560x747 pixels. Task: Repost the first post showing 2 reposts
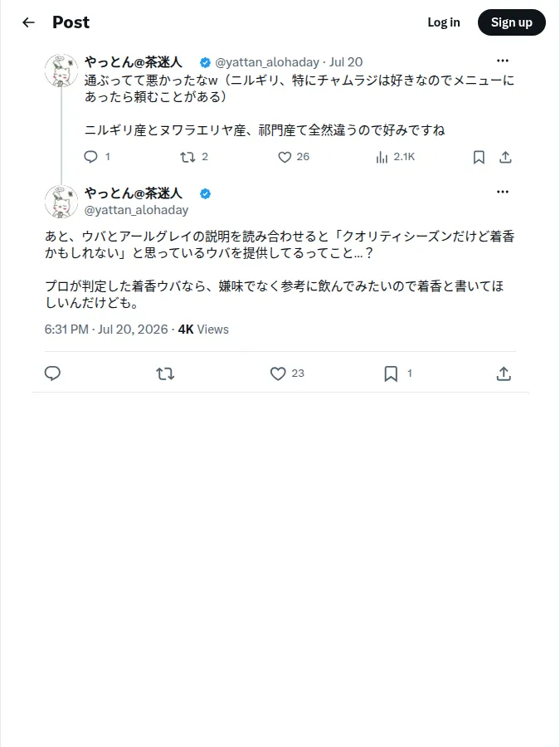coord(194,157)
